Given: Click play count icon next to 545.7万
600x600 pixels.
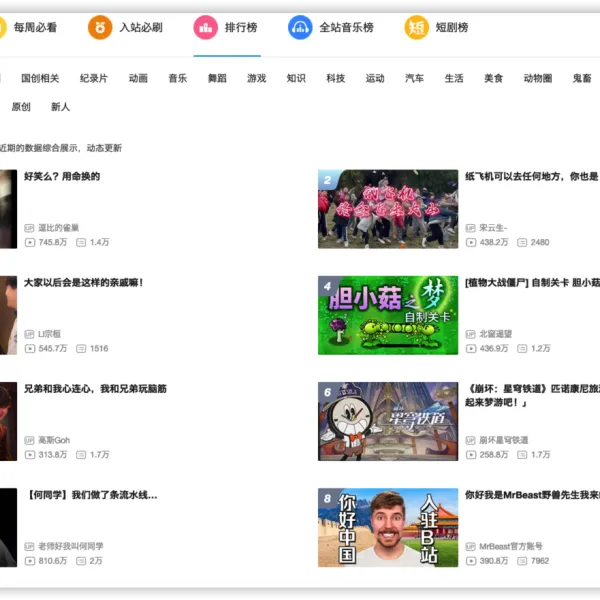Looking at the screenshot, I should click(30, 349).
